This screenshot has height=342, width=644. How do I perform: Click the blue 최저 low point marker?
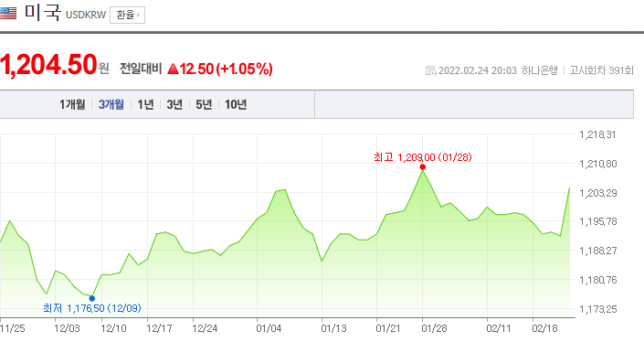click(x=92, y=298)
